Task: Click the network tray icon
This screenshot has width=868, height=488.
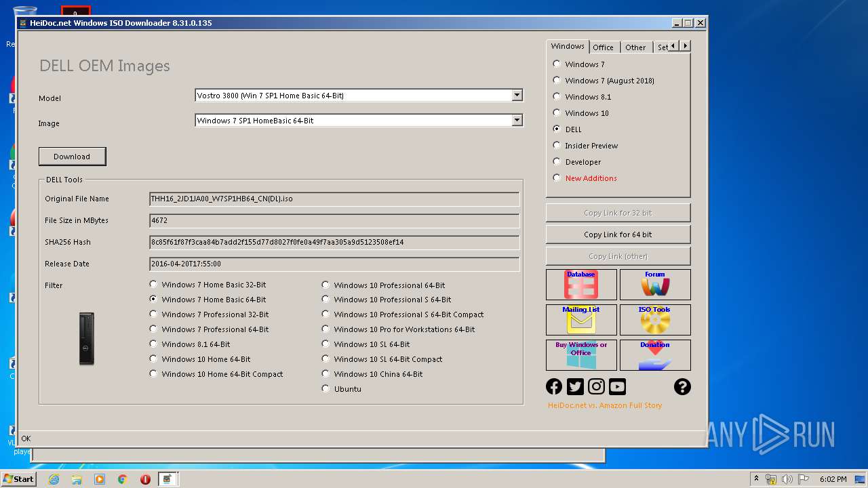Action: (771, 479)
